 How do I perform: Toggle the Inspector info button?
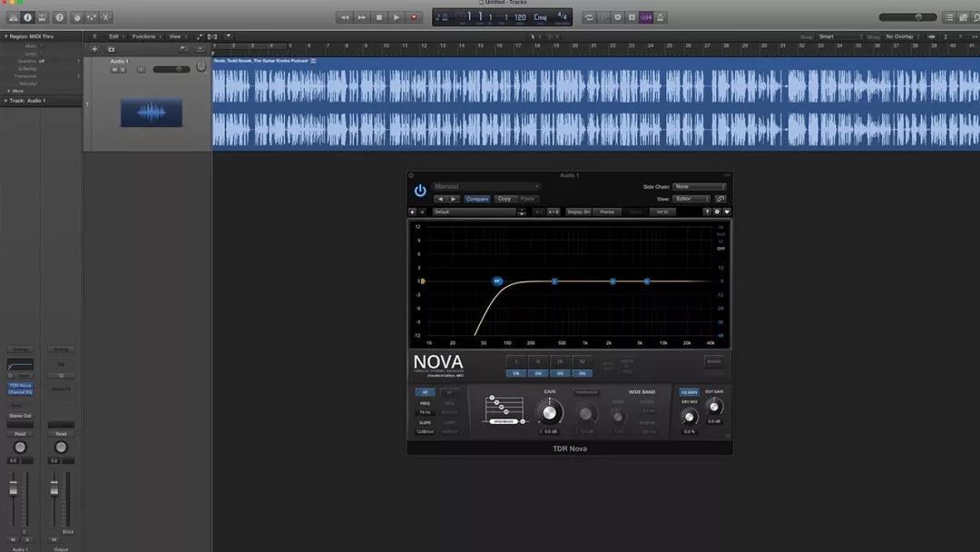pyautogui.click(x=27, y=17)
